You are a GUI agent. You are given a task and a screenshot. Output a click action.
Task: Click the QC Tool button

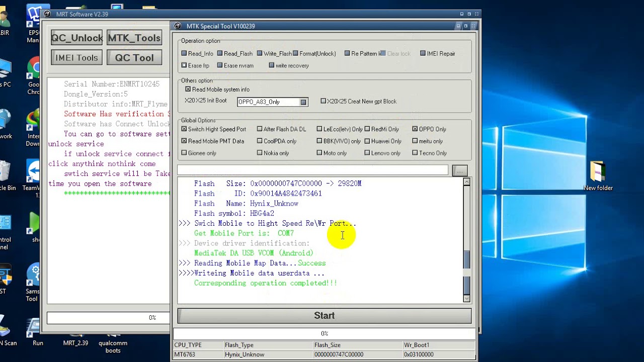[134, 58]
